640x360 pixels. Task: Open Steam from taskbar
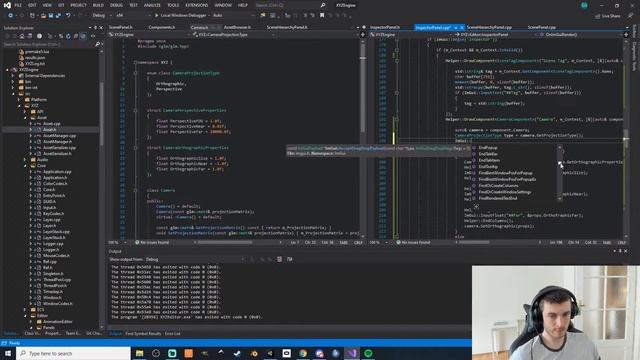point(238,353)
